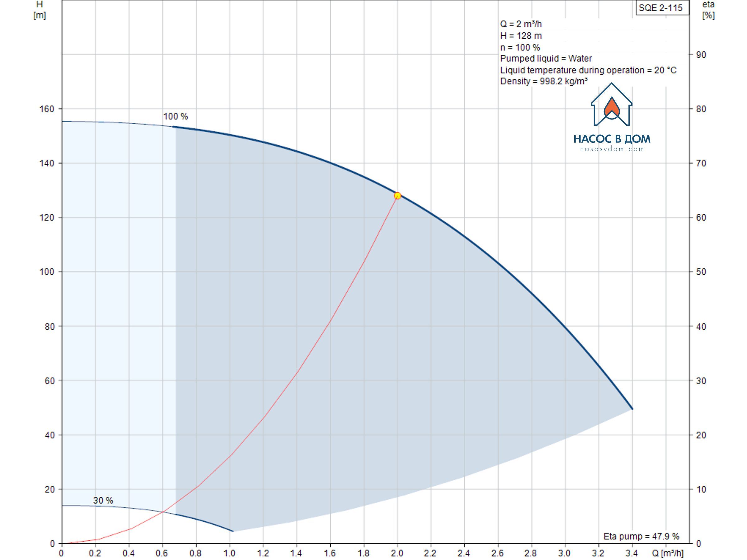Click the Density = 998.2 kg/m³ text

pyautogui.click(x=544, y=81)
